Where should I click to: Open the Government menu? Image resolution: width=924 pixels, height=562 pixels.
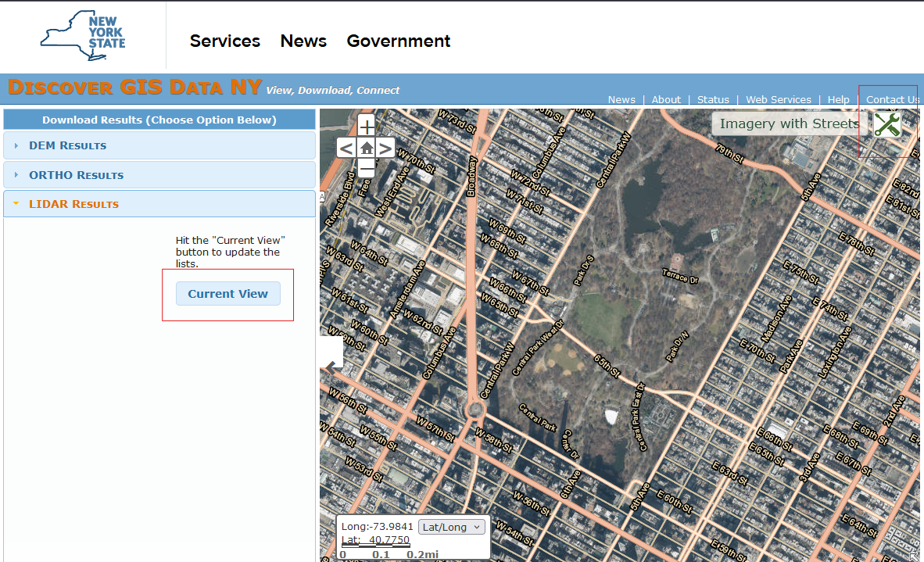coord(399,41)
